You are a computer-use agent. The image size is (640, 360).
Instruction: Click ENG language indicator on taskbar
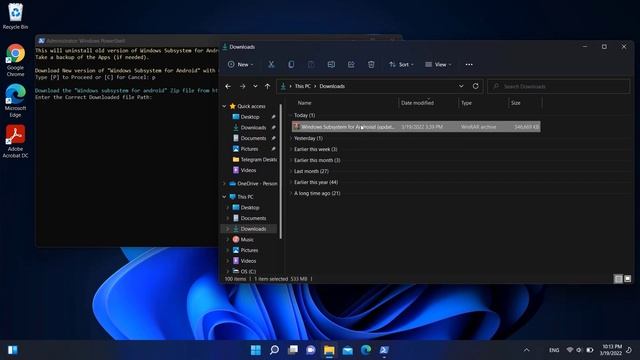tap(554, 350)
